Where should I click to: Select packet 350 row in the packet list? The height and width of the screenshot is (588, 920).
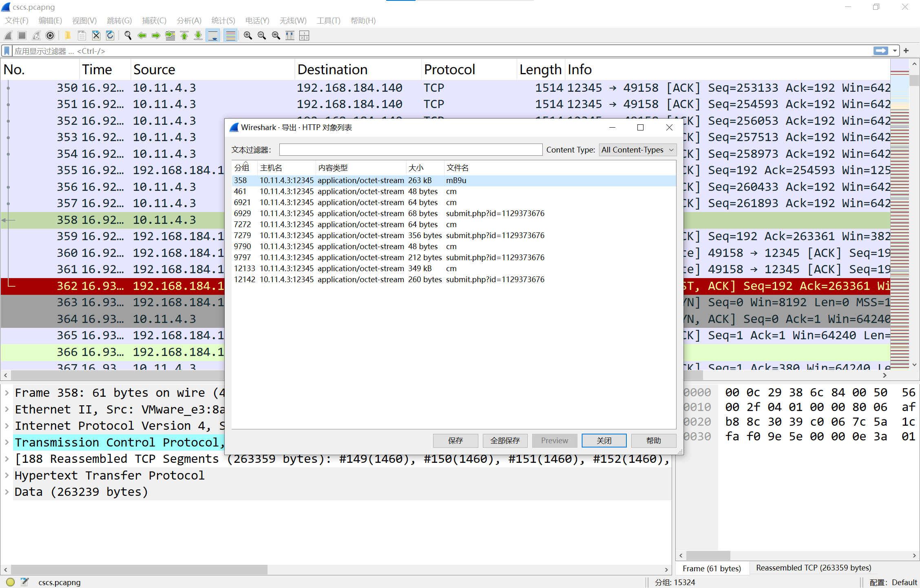pyautogui.click(x=445, y=88)
